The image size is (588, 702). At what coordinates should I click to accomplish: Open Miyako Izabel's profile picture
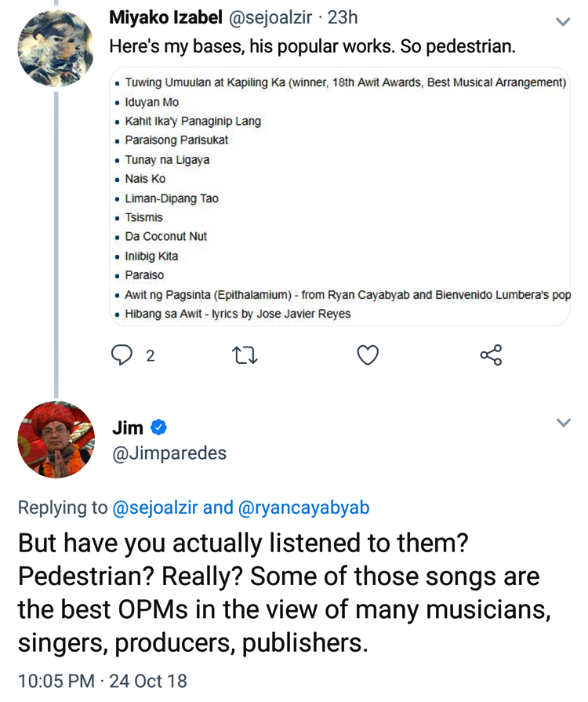click(x=56, y=49)
